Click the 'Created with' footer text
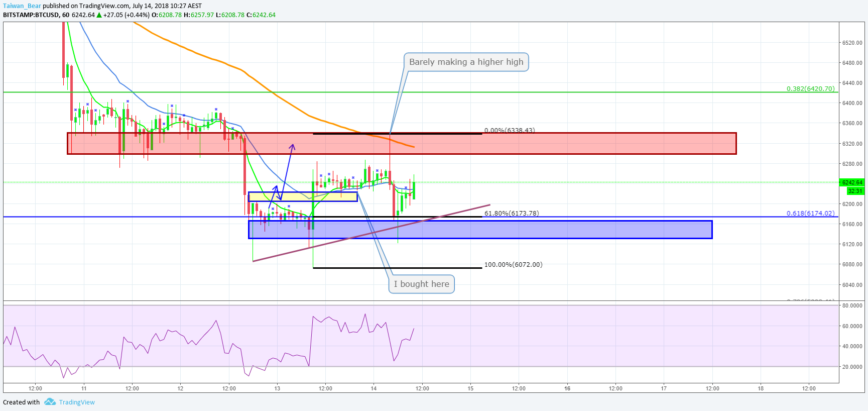Screen dimensions: 868x411 pyautogui.click(x=21, y=402)
